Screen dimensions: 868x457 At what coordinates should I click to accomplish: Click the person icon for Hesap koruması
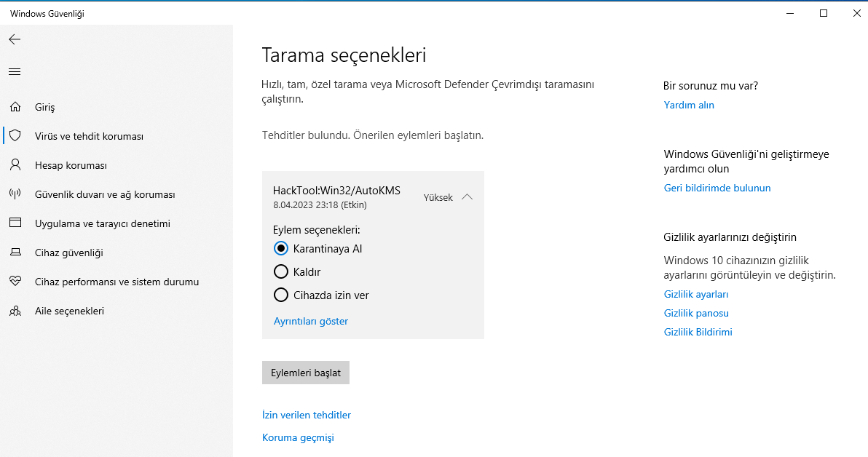coord(15,165)
